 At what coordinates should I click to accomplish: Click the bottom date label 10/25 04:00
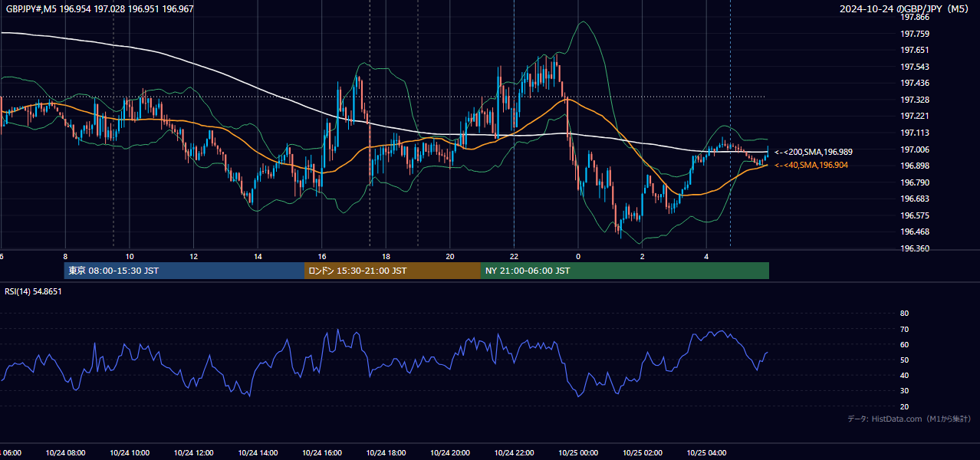[x=706, y=453]
